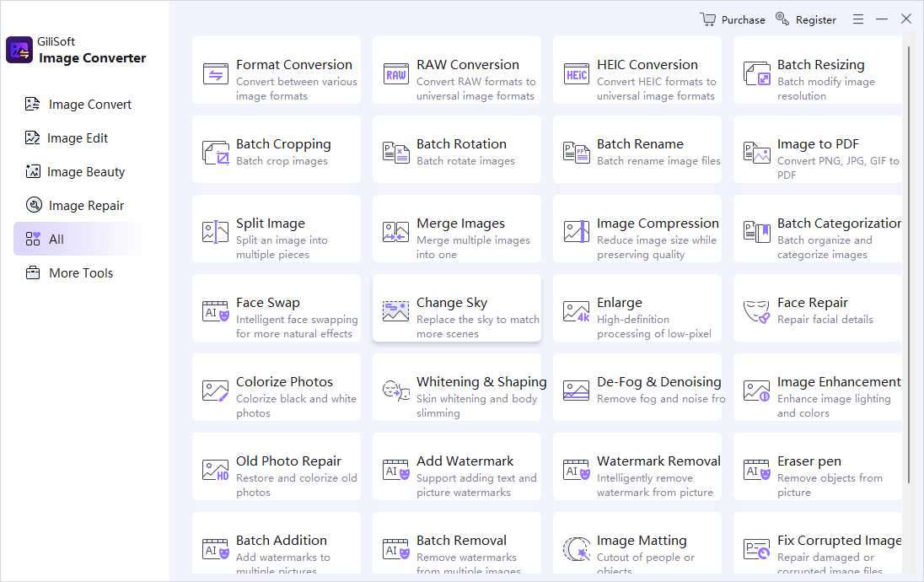This screenshot has height=582, width=924.
Task: Click the Image Enhancement icon
Action: (x=756, y=391)
